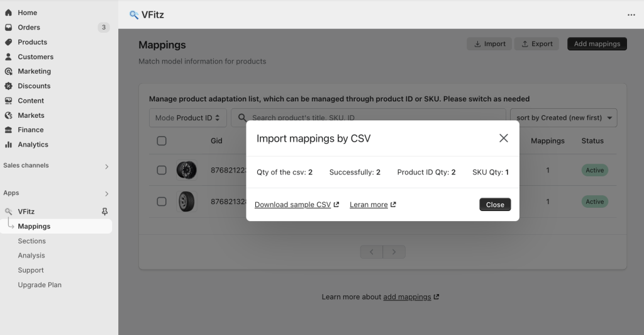This screenshot has width=644, height=335.
Task: Open the Orders inbox icon
Action: [x=8, y=28]
